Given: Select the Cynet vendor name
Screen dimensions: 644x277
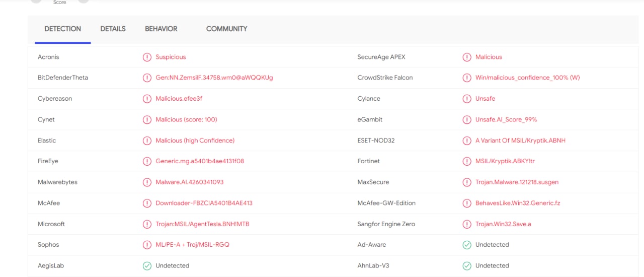Looking at the screenshot, I should click(46, 120).
